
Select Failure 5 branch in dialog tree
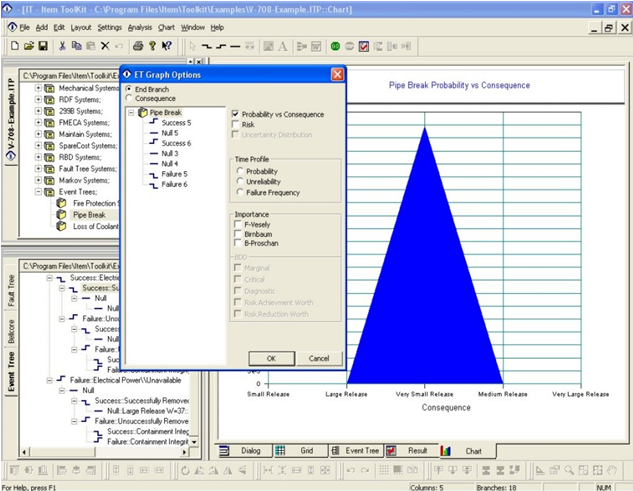[174, 174]
